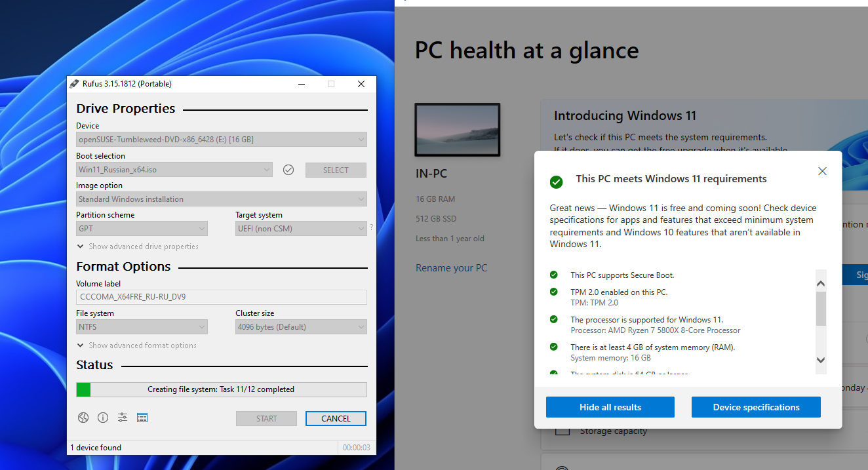Image resolution: width=868 pixels, height=470 pixels.
Task: Click 'TPM: TPM 2.0' detail text
Action: 595,303
